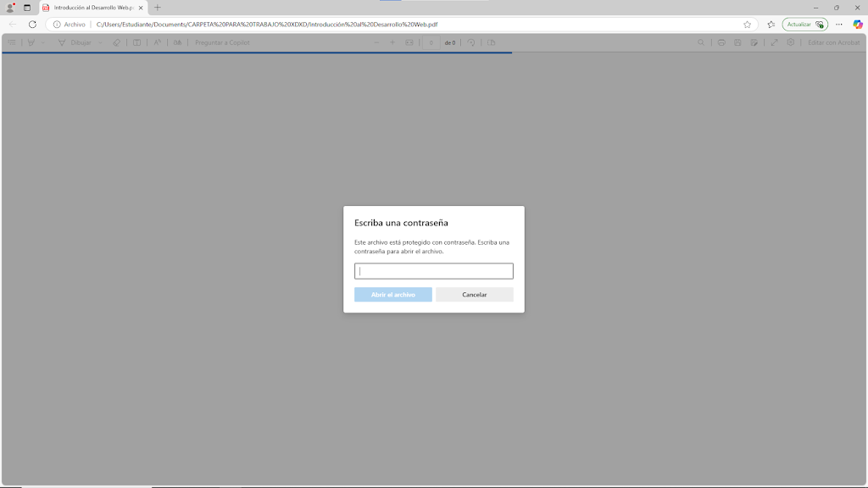868x488 pixels.
Task: Add this page to favorites with the star
Action: click(x=747, y=25)
